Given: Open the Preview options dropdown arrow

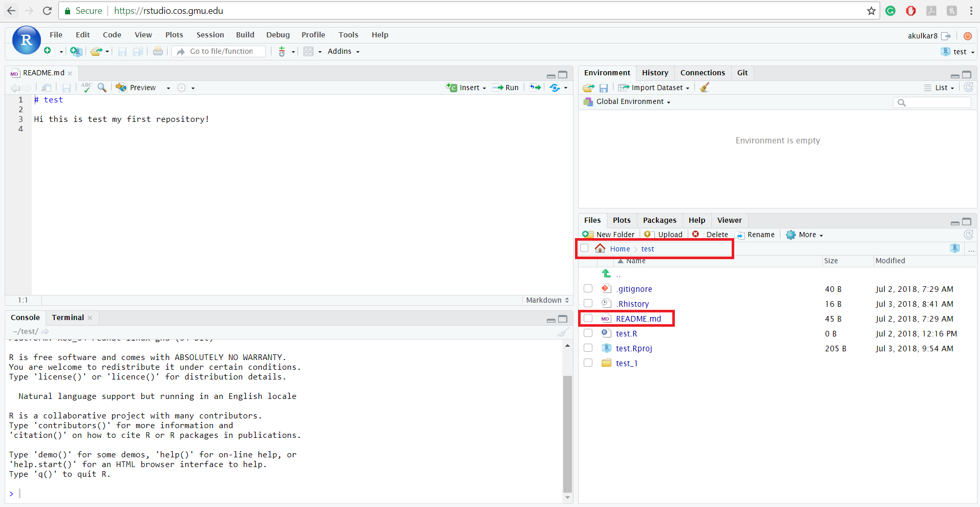Looking at the screenshot, I should [x=168, y=88].
